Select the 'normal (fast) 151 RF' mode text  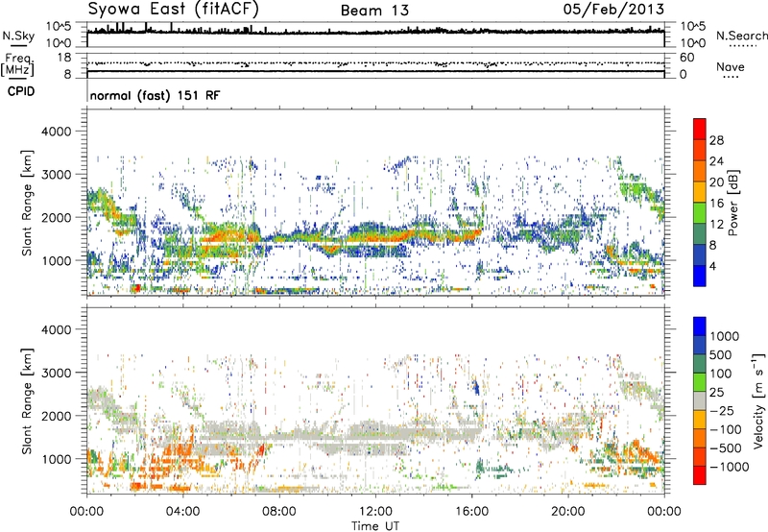(156, 95)
